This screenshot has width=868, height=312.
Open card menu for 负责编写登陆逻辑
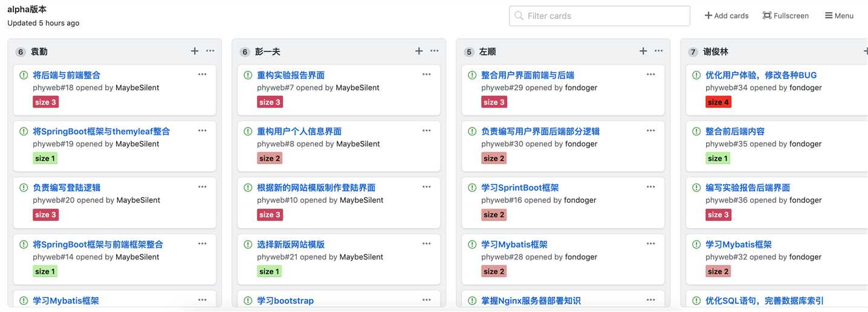pos(202,187)
